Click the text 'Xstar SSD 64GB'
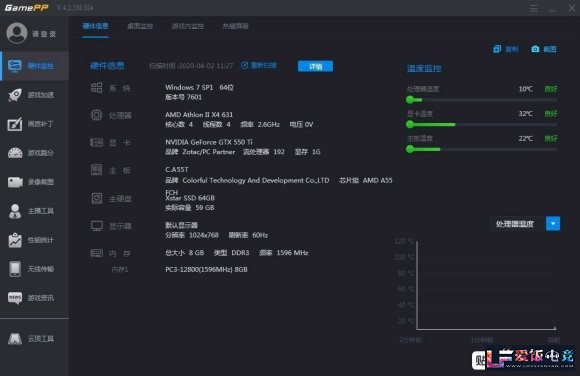The height and width of the screenshot is (376, 580). [190, 198]
